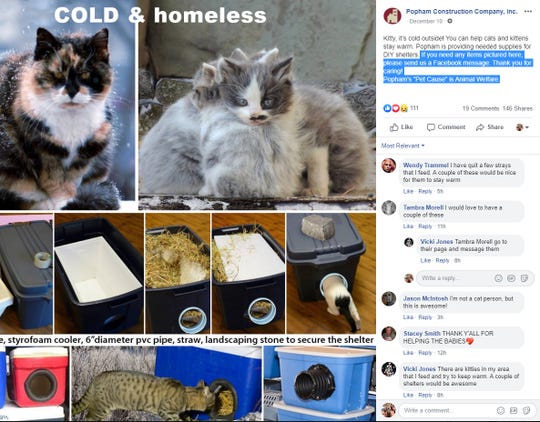The height and width of the screenshot is (422, 540).
Task: Expand the Most Relevant comment sorting dropdown
Action: [x=403, y=146]
